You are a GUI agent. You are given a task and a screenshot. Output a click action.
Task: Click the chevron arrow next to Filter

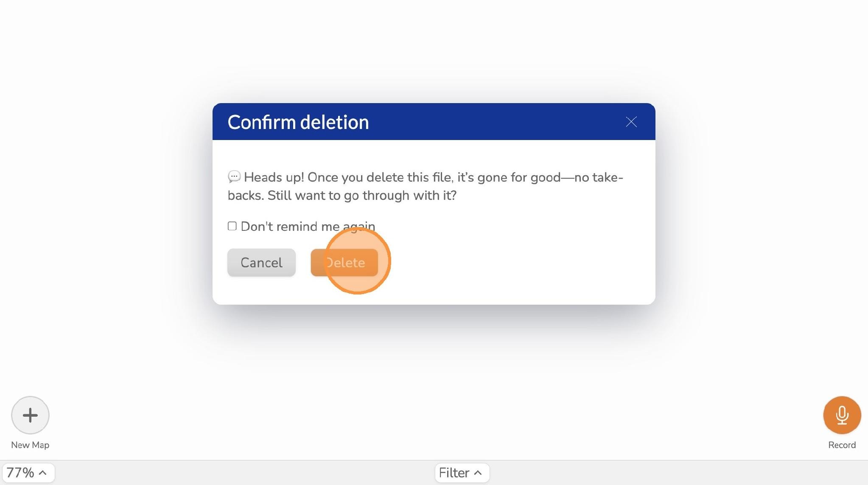478,472
